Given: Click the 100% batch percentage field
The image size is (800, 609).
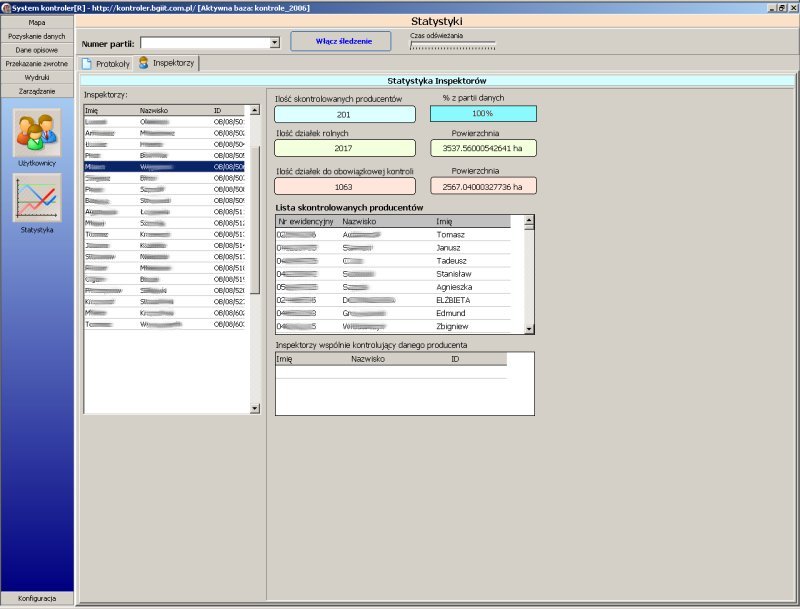Looking at the screenshot, I should pos(483,113).
